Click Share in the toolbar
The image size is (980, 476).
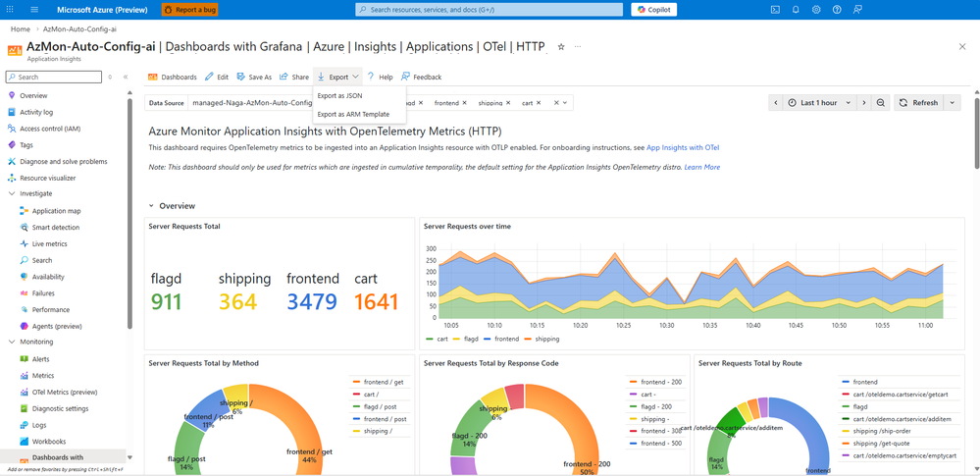pos(293,77)
